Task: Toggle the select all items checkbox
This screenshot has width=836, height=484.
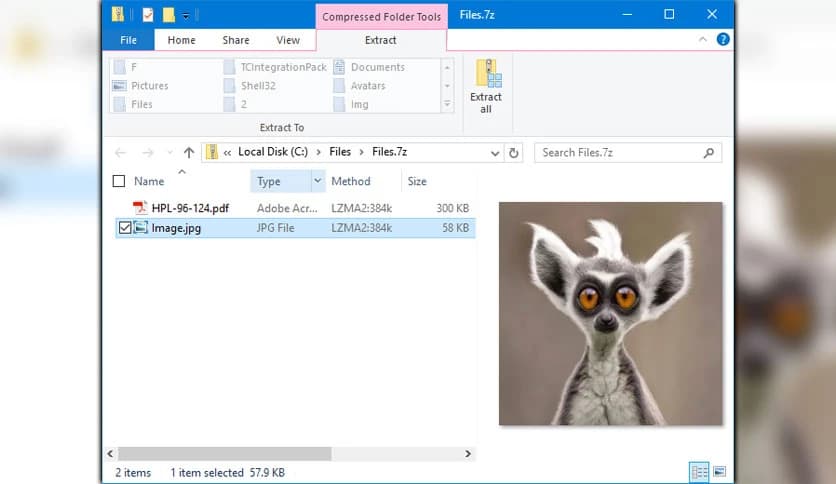Action: click(119, 182)
